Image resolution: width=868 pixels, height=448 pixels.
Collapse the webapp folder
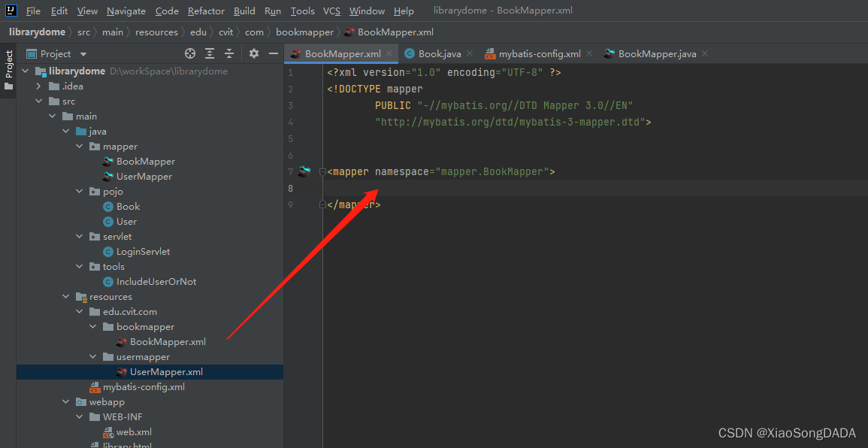(x=65, y=401)
